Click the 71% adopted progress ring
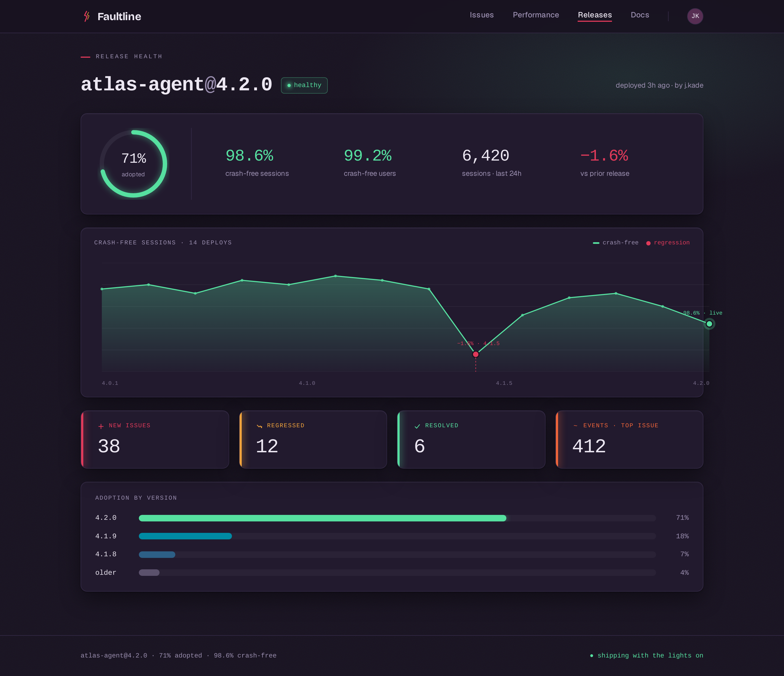Viewport: 784px width, 676px height. tap(133, 164)
